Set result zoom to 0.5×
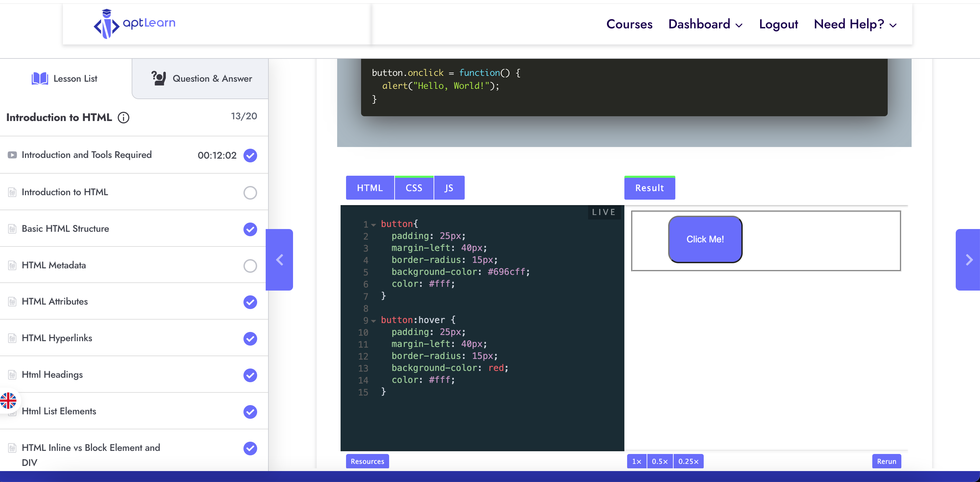Screen dimensions: 980x482 coord(660,461)
